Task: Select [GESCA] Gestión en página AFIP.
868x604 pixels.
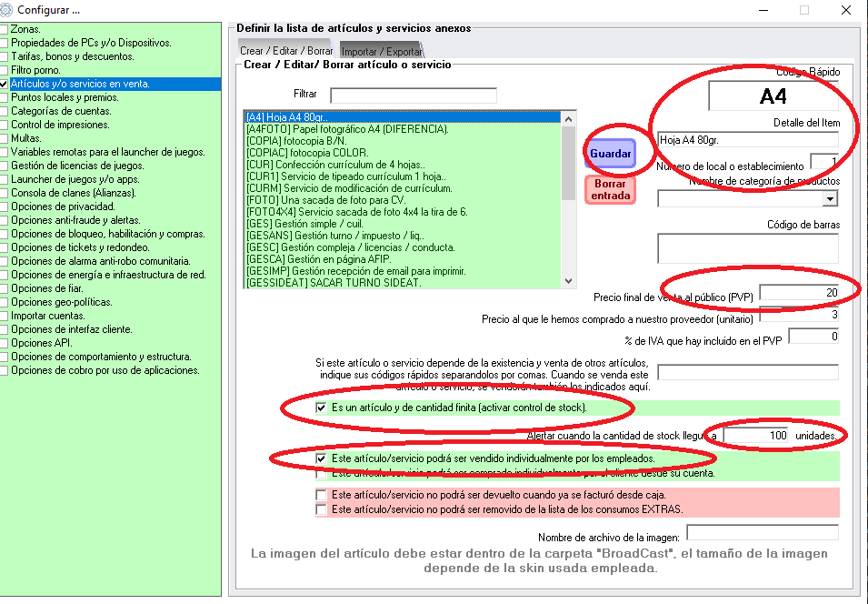Action: coord(403,259)
